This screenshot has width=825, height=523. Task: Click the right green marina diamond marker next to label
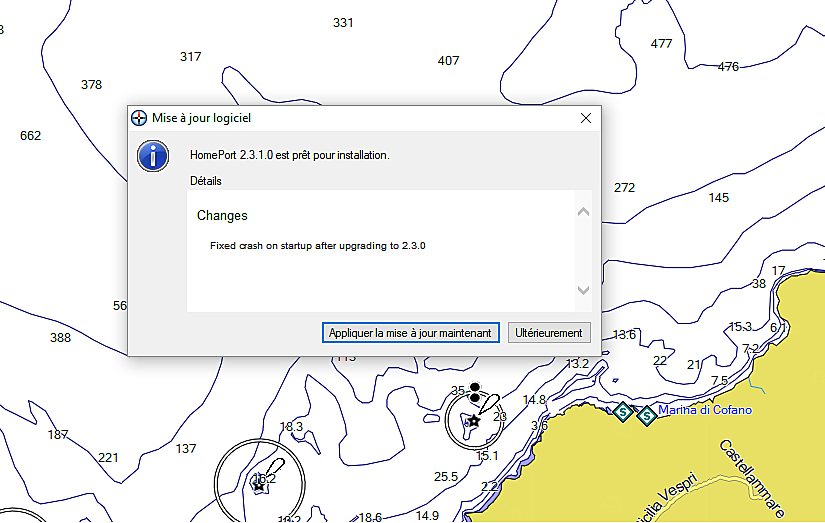pos(647,416)
